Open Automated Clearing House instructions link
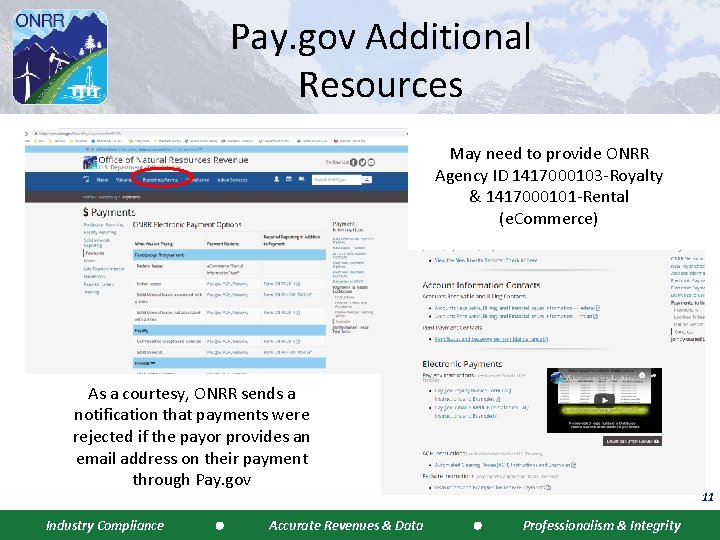 [505, 465]
